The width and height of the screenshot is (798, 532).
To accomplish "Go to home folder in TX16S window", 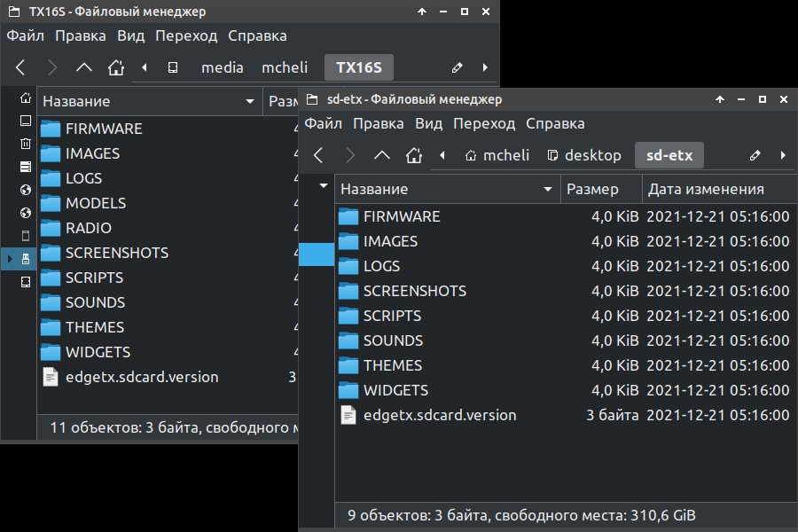I will coord(116,67).
